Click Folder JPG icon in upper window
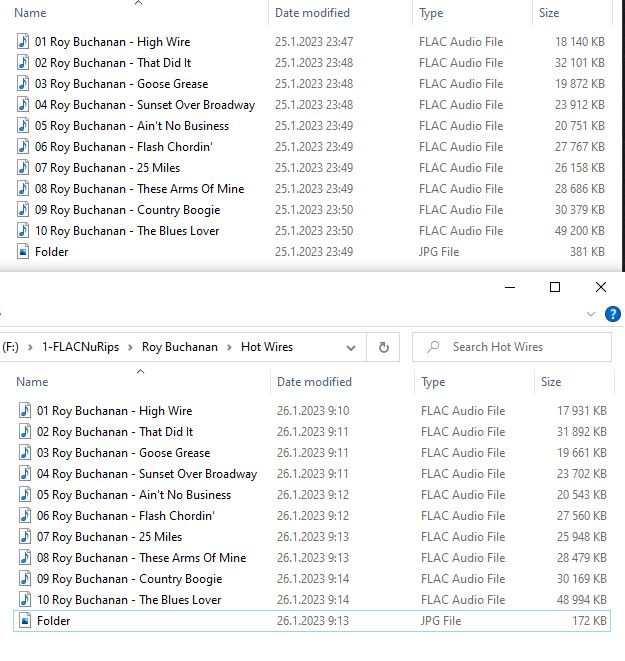This screenshot has width=625, height=661. pyautogui.click(x=23, y=251)
